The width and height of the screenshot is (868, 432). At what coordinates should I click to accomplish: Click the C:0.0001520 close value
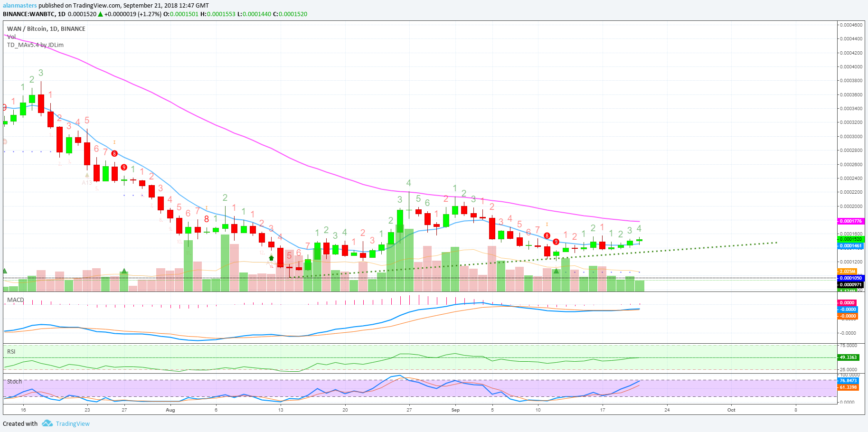(290, 14)
